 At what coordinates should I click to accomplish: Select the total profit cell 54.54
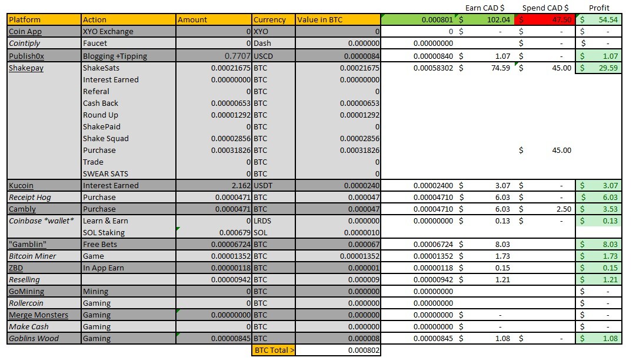599,19
